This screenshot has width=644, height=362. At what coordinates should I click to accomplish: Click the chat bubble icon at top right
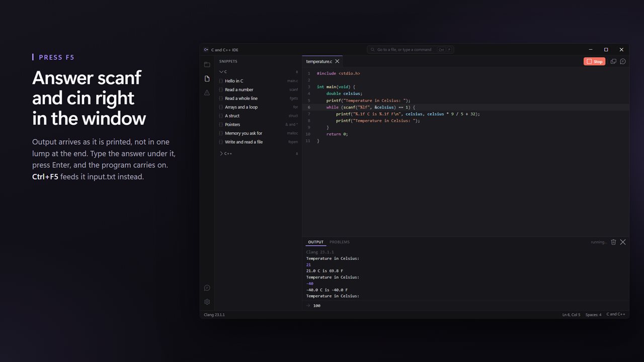coord(623,61)
